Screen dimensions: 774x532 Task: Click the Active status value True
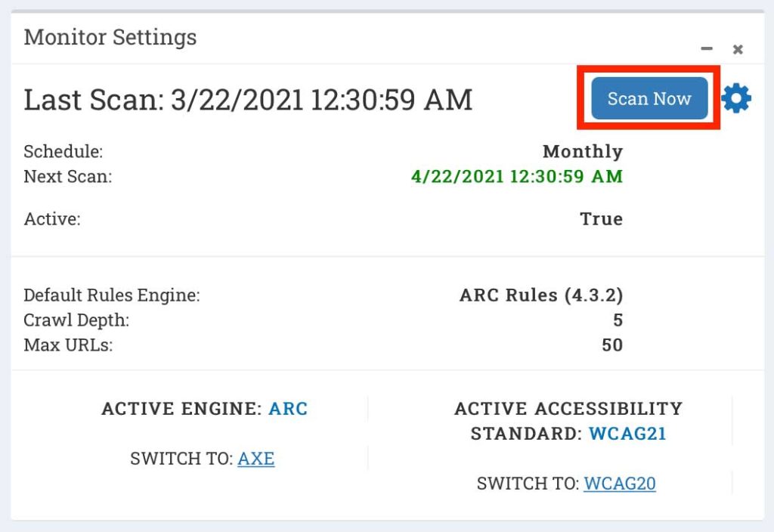[x=601, y=219]
